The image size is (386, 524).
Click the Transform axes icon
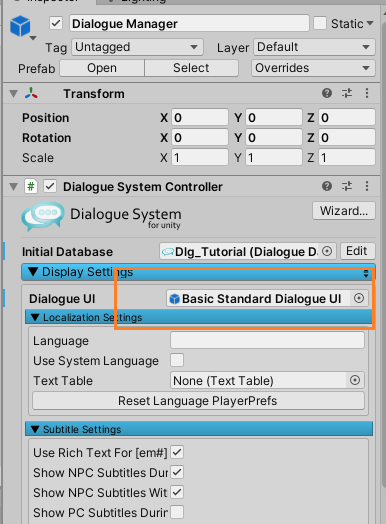31,93
